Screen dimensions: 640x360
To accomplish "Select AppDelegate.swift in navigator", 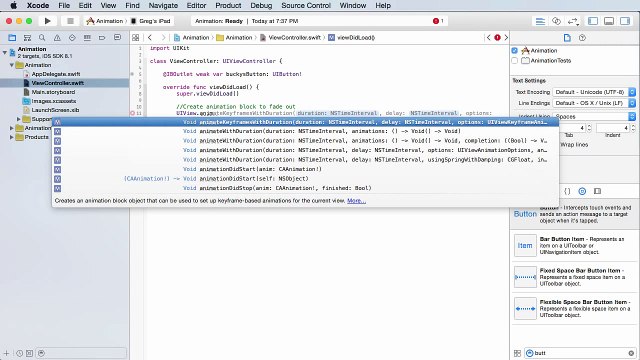I will [56, 74].
